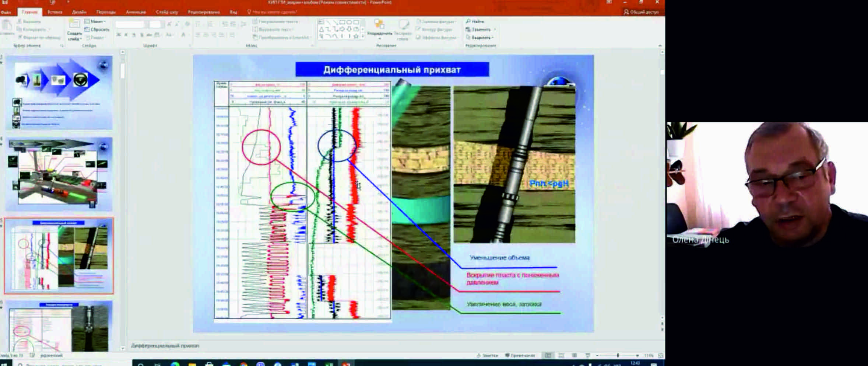Click the Заметки notes button in status bar
The width and height of the screenshot is (868, 366).
487,356
